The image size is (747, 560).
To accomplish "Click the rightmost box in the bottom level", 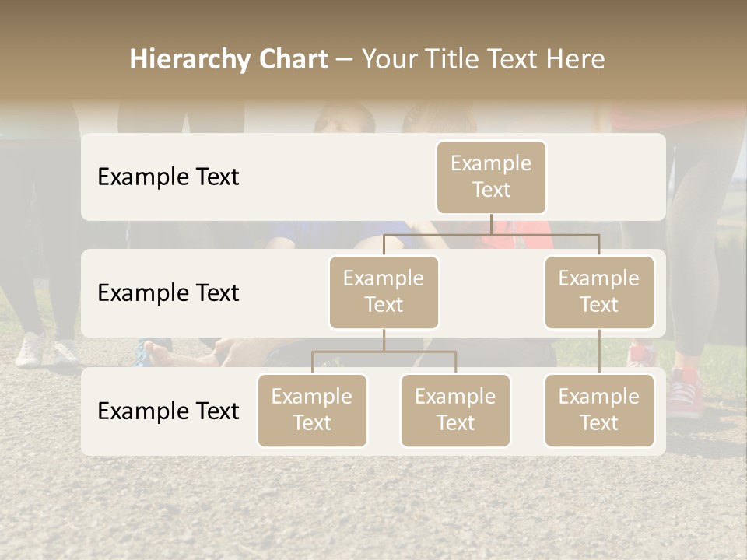I will [x=599, y=410].
